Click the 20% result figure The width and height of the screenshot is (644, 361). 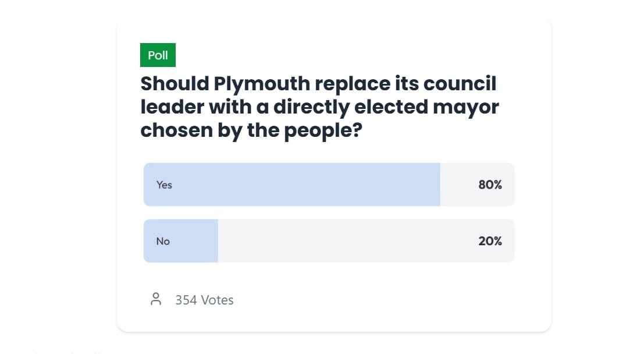(490, 241)
